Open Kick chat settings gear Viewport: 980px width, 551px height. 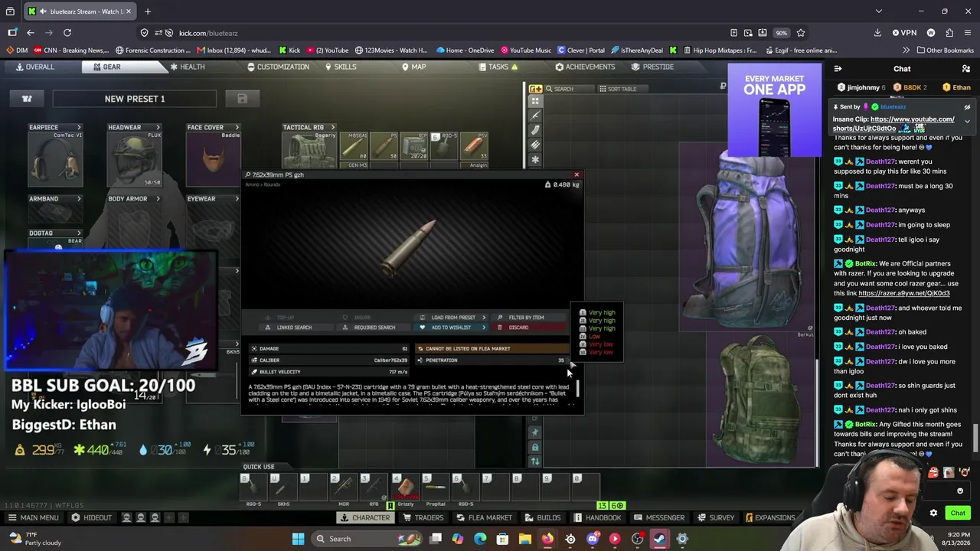[x=933, y=514]
